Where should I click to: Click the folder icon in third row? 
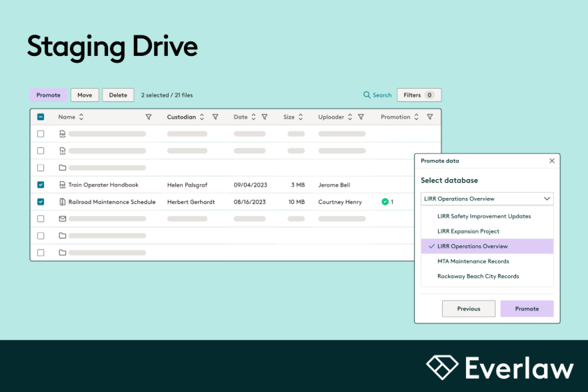click(x=62, y=168)
